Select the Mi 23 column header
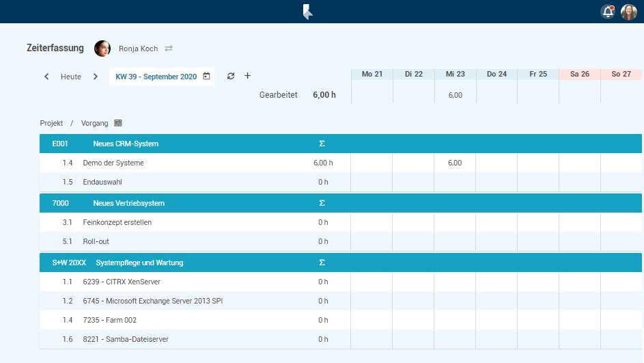This screenshot has height=363, width=644. (455, 74)
